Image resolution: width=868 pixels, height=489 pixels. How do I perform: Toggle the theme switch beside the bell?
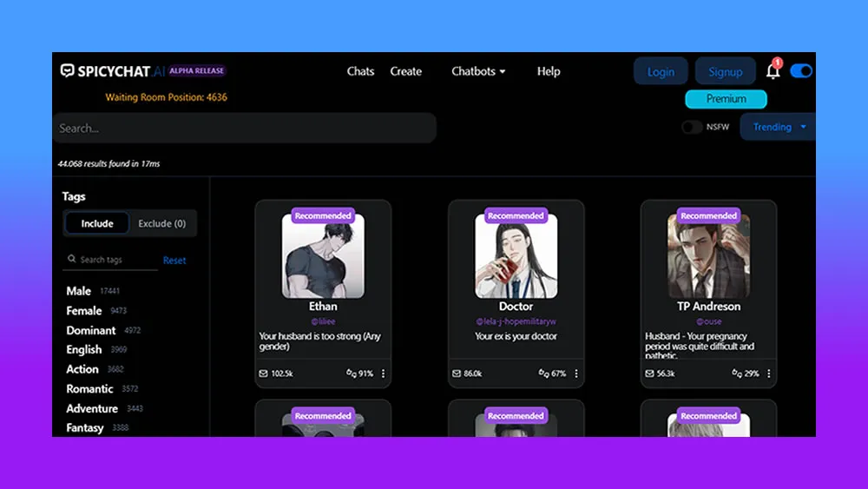(x=801, y=71)
